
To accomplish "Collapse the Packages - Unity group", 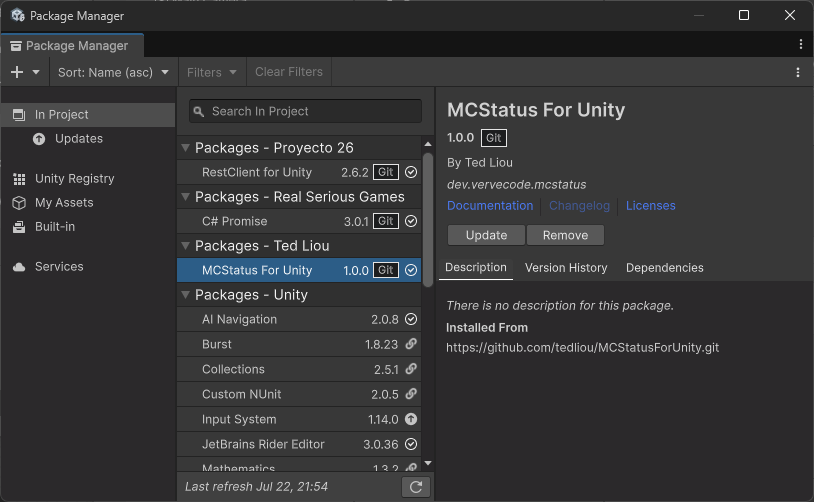I will tap(185, 295).
